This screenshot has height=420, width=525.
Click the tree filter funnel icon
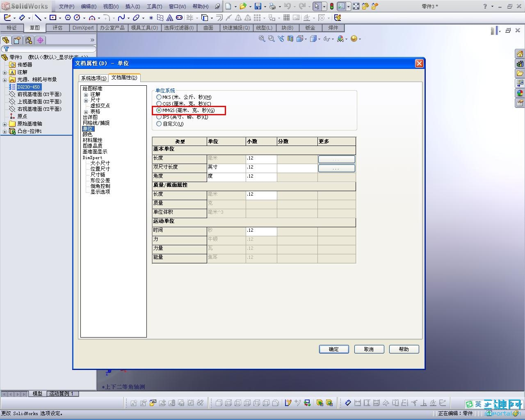point(6,49)
